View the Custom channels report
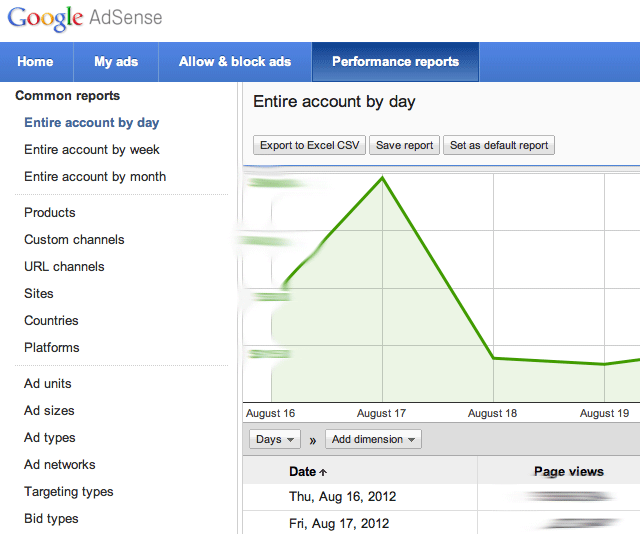 74,239
